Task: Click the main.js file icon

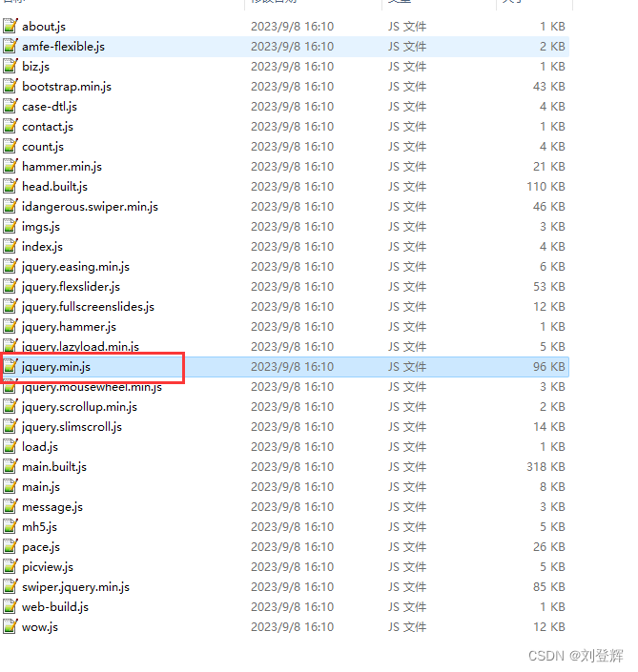Action: pyautogui.click(x=10, y=487)
